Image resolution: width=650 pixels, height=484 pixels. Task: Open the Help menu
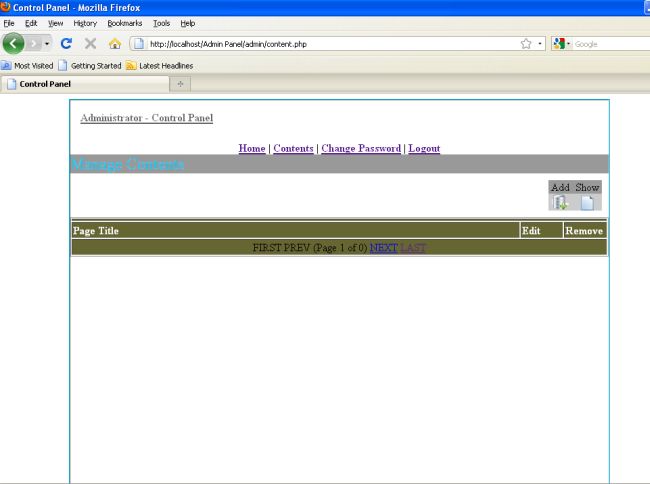pos(187,23)
